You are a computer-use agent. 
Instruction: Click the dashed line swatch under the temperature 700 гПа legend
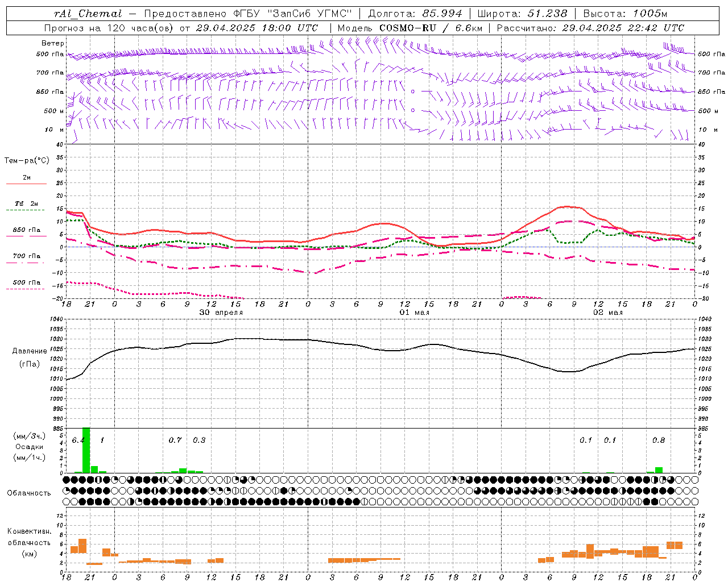pyautogui.click(x=26, y=263)
